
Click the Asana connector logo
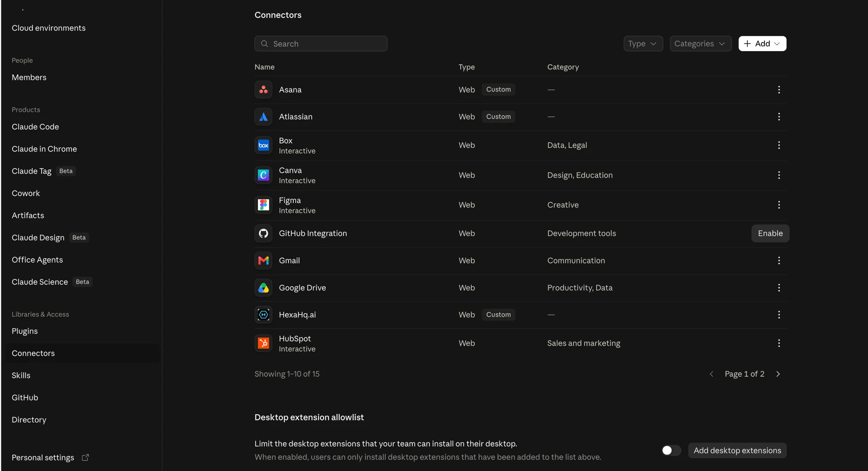pos(263,89)
